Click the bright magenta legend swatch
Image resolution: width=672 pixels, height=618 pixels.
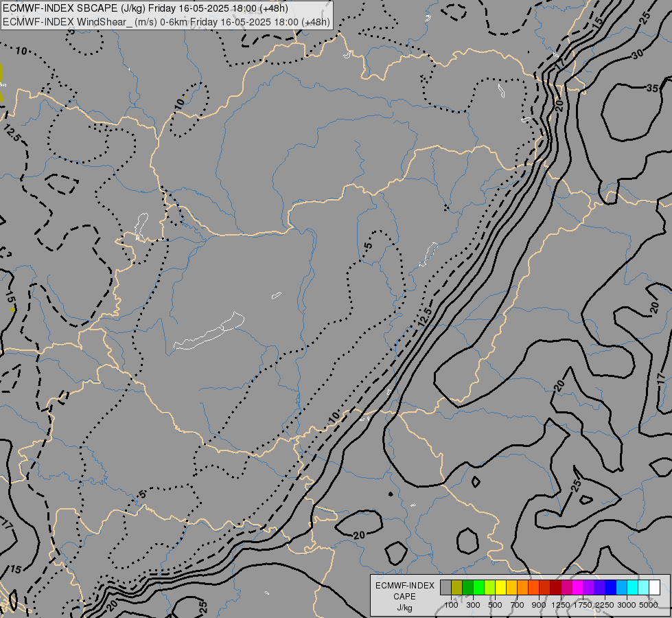tap(578, 587)
